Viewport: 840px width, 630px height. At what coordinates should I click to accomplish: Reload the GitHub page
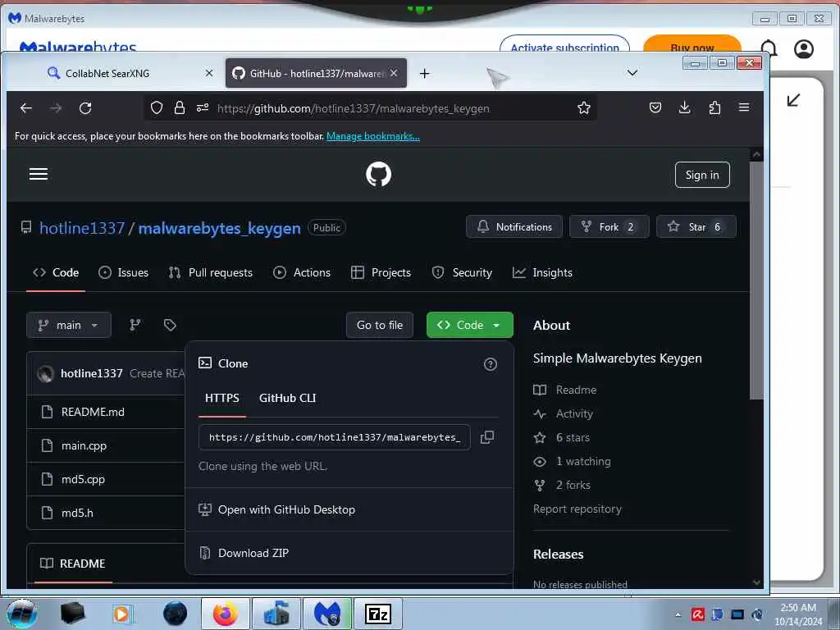85,108
